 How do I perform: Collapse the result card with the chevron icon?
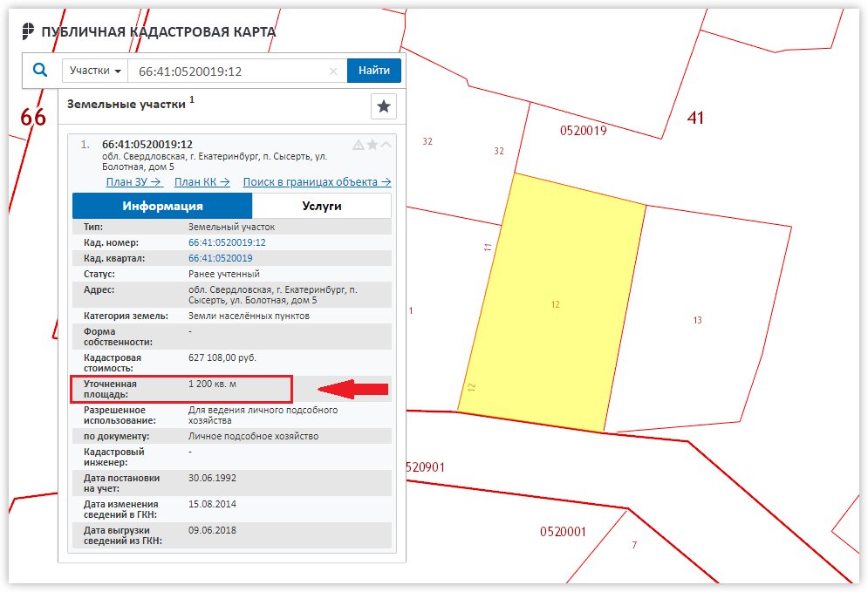pos(386,145)
